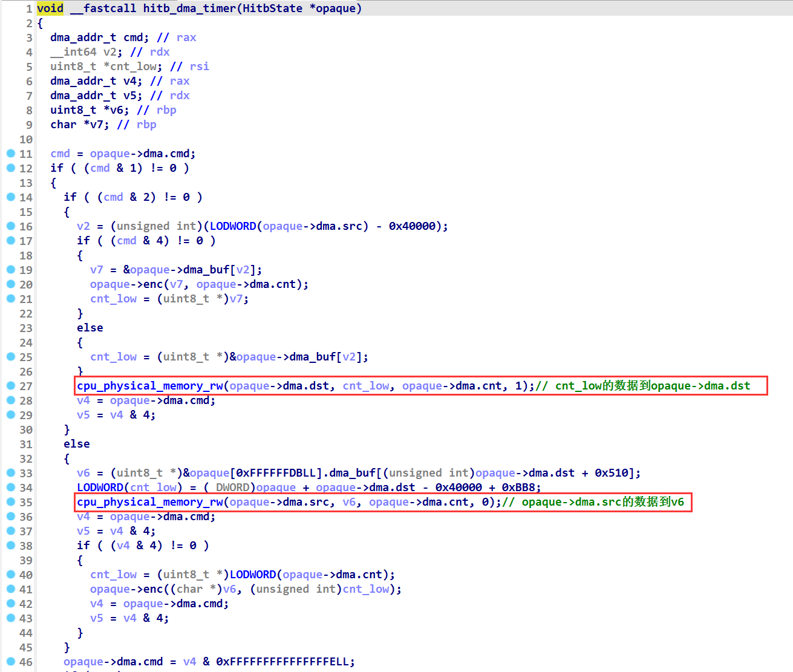The width and height of the screenshot is (793, 672).
Task: Click 'if' on the '(v4 & 4)' line
Action: click(x=83, y=546)
